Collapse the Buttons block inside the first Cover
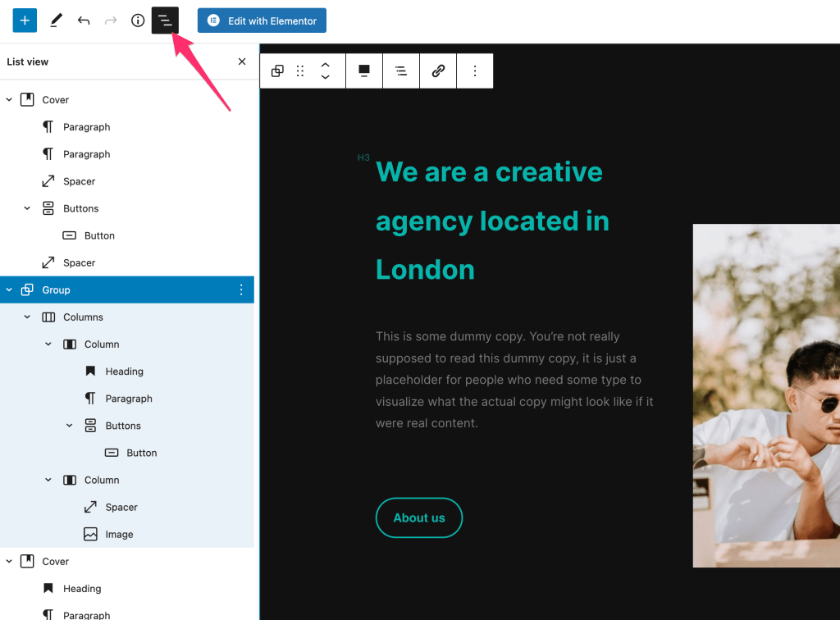Image resolution: width=840 pixels, height=620 pixels. (27, 208)
